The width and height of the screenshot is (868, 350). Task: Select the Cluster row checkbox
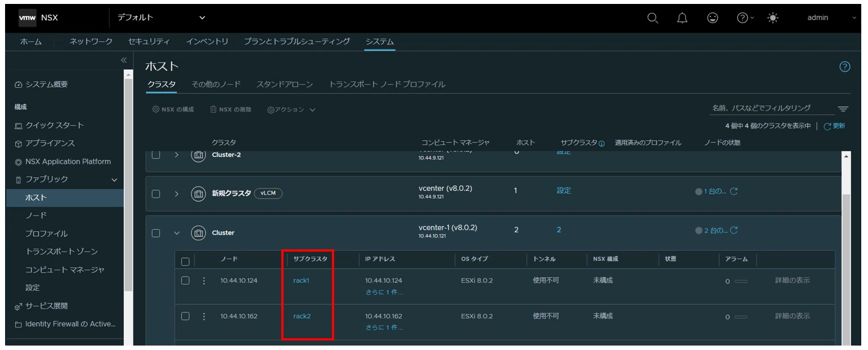tap(156, 232)
